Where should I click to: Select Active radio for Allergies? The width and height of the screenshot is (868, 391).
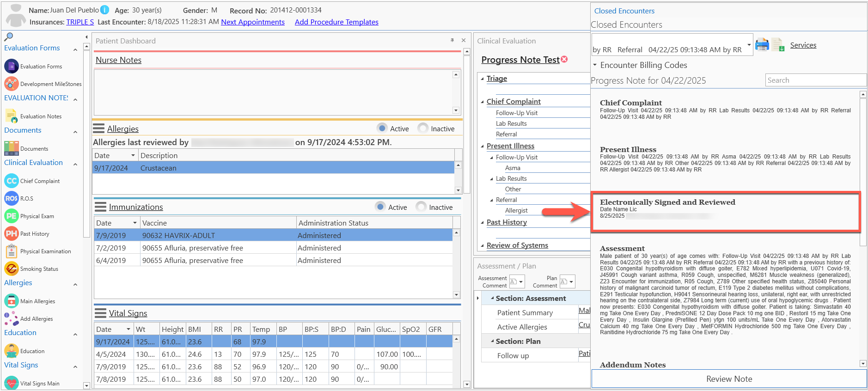click(x=382, y=128)
